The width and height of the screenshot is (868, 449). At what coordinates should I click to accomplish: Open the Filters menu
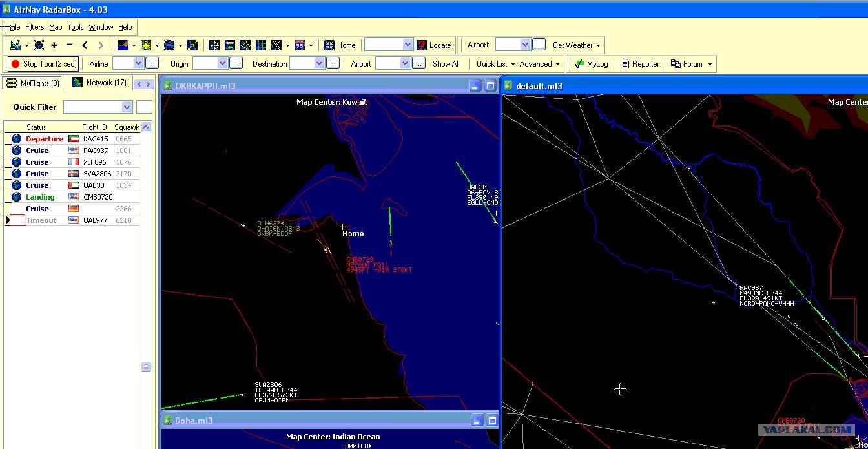click(35, 27)
